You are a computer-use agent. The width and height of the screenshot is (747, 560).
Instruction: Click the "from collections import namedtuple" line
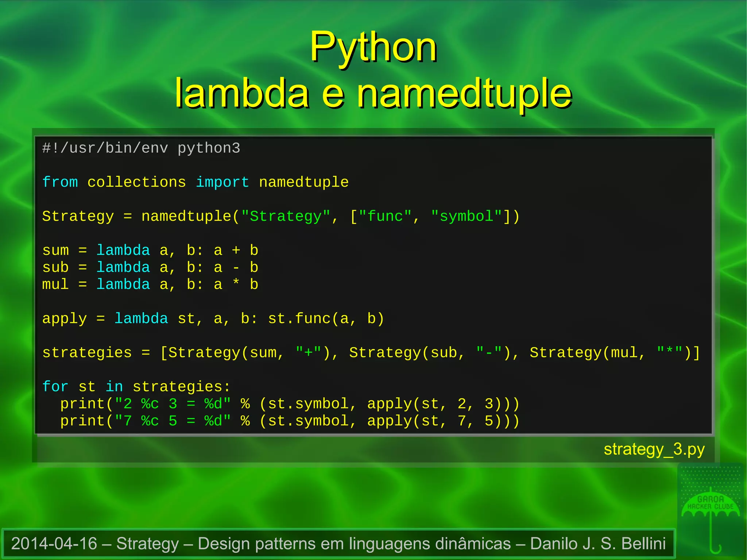196,182
